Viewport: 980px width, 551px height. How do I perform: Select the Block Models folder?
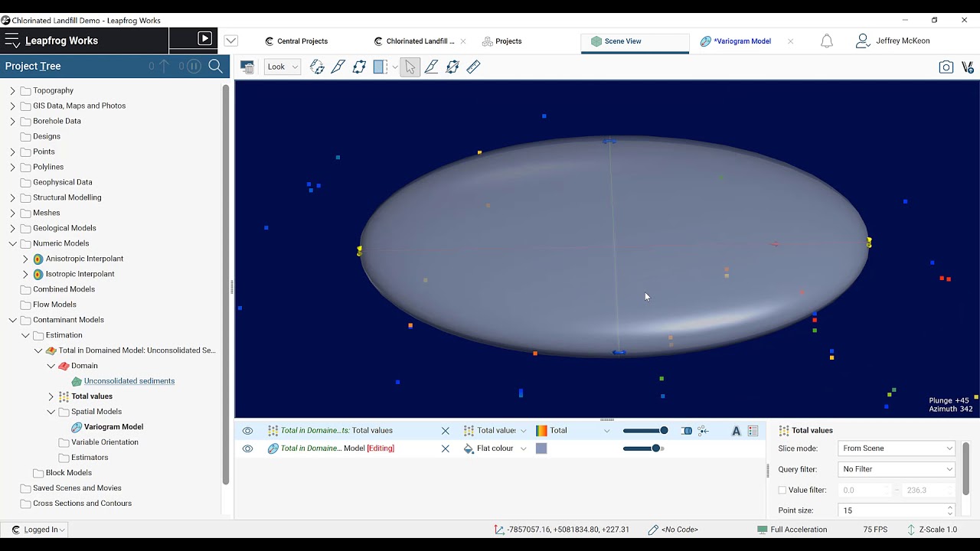coord(68,473)
